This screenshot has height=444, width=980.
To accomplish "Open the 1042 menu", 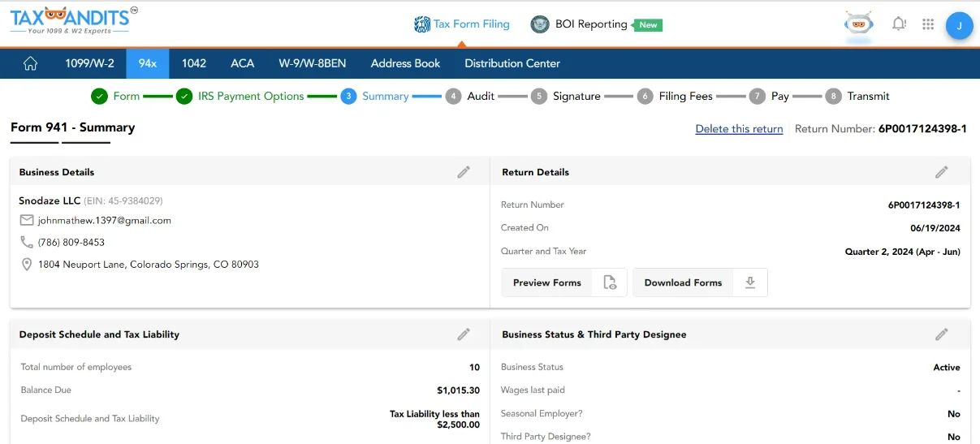I will coord(194,63).
